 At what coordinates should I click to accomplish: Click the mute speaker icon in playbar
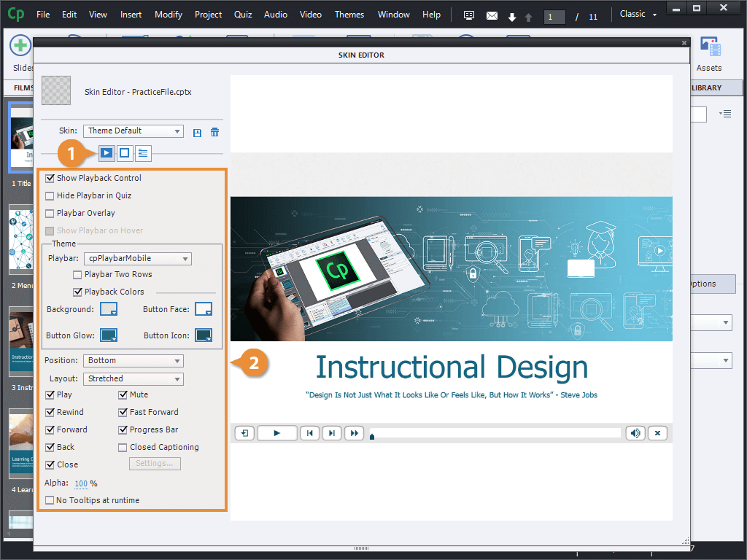click(x=635, y=433)
